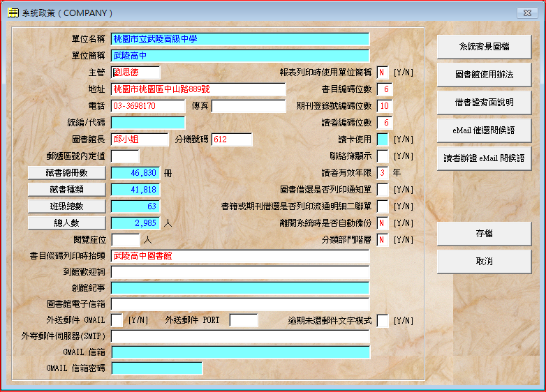Image resolution: width=546 pixels, height=392 pixels.
Task: Edit the 地址 address field
Action: (198, 89)
